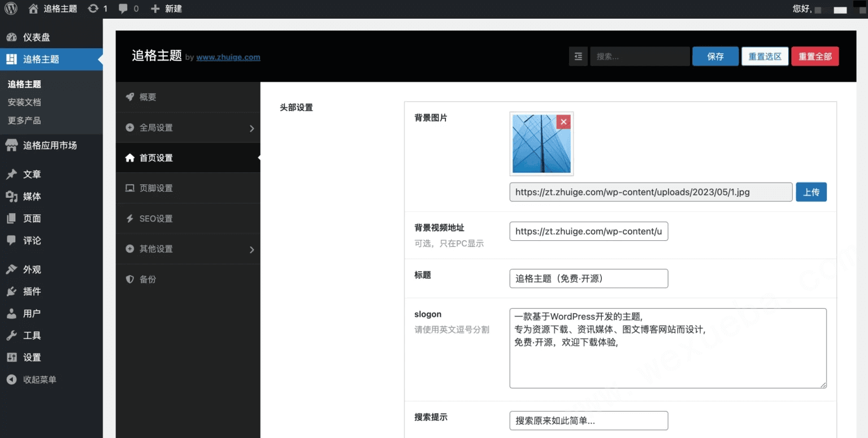Click the slogon textarea resize handle
The width and height of the screenshot is (868, 438).
tap(823, 385)
